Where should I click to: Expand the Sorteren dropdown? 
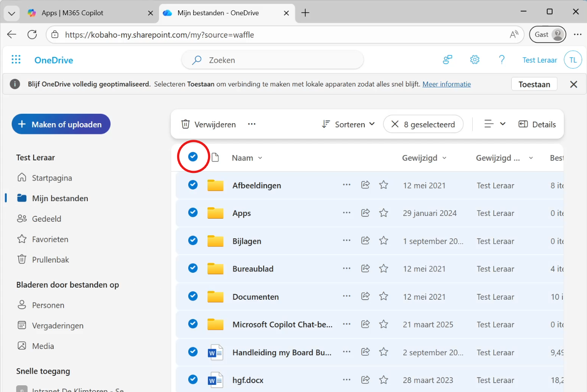pyautogui.click(x=348, y=125)
